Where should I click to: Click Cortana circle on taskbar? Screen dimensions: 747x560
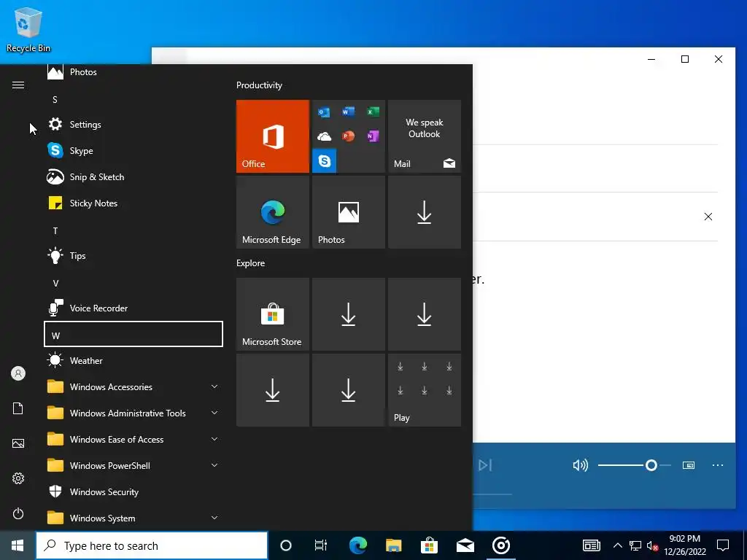(286, 545)
